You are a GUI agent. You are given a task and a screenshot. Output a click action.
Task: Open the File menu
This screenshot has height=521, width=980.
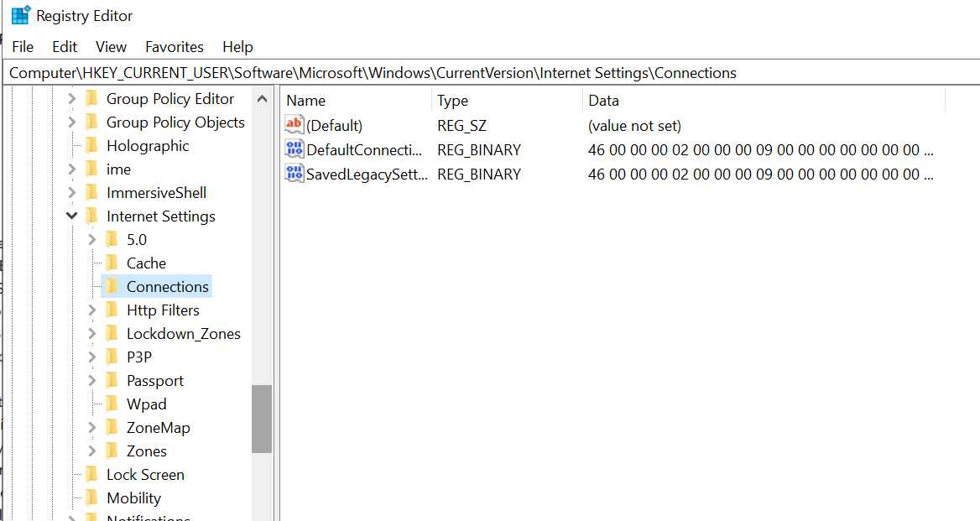tap(23, 47)
